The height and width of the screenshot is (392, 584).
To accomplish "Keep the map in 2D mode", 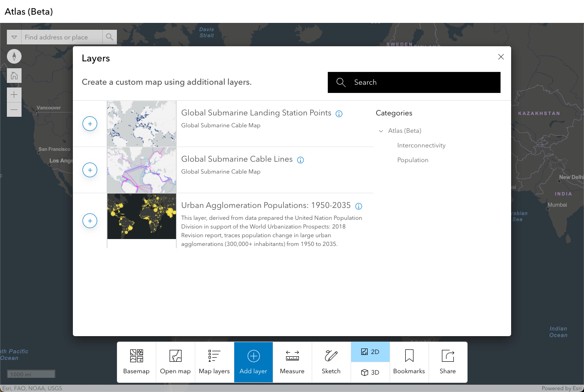I will click(370, 352).
